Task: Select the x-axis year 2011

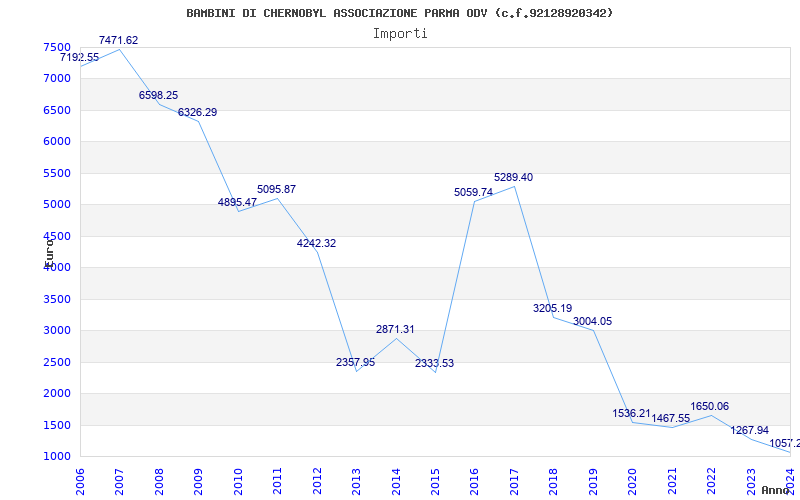Action: click(277, 482)
